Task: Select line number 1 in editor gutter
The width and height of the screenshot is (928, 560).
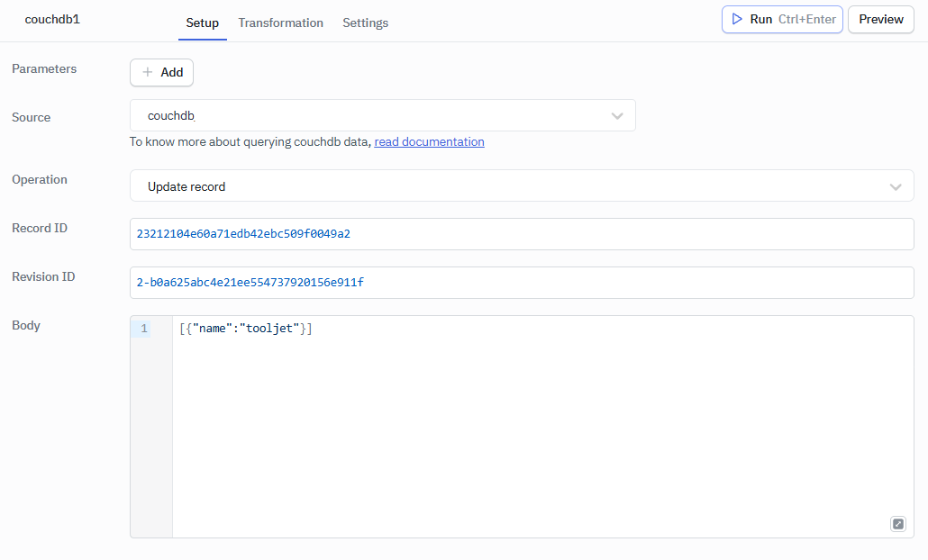Action: point(144,329)
